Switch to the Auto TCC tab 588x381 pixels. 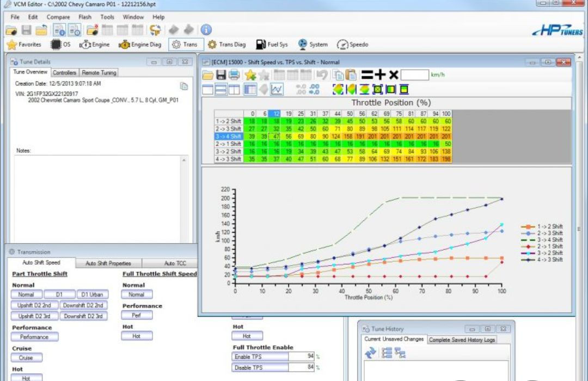tap(175, 263)
